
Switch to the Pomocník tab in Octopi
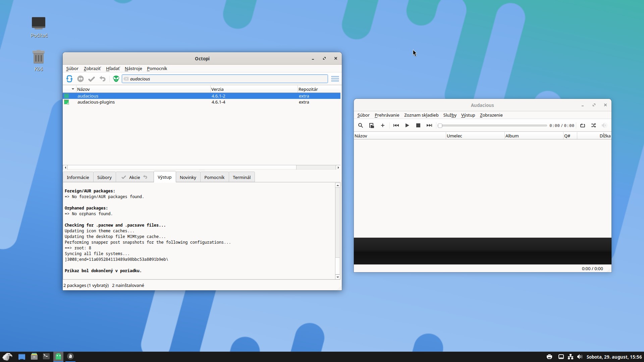[x=214, y=177]
